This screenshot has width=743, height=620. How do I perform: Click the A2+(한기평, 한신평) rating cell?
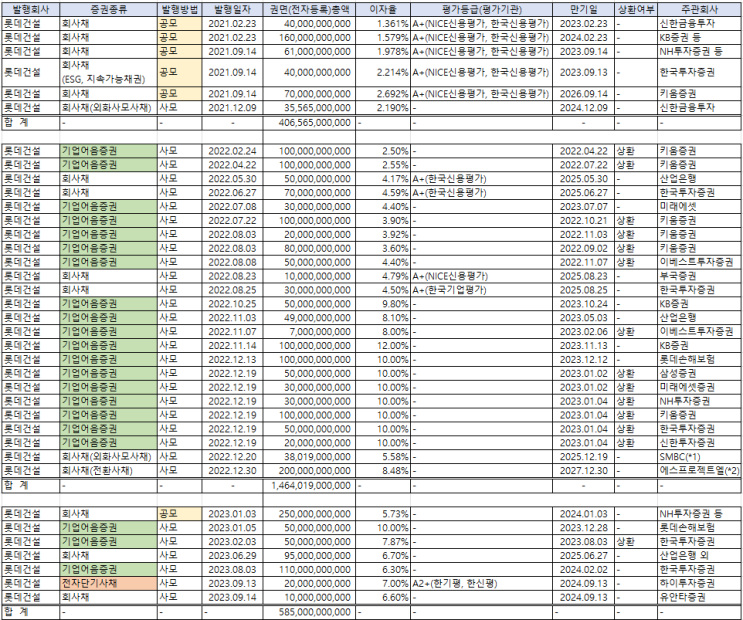coord(481,583)
